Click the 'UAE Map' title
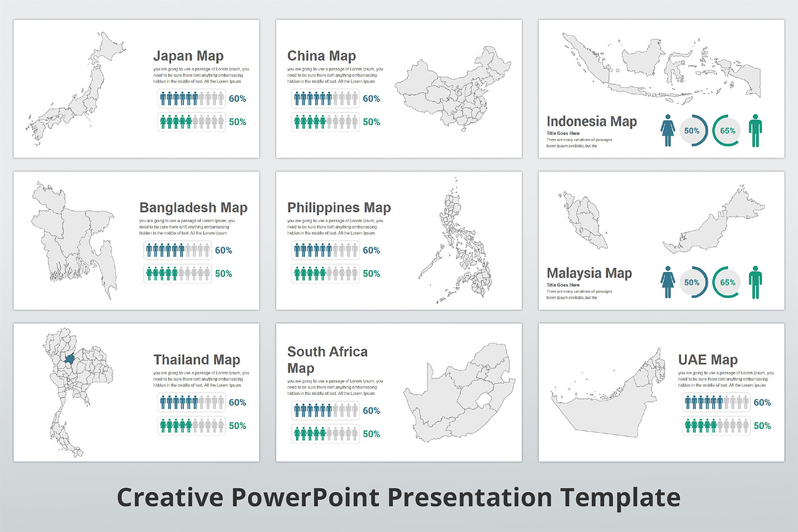This screenshot has width=798, height=532. click(708, 360)
